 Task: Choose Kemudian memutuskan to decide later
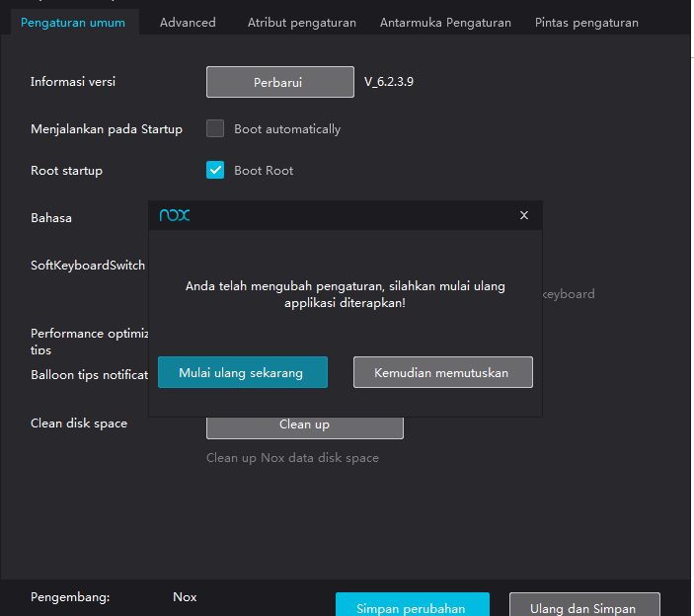443,372
